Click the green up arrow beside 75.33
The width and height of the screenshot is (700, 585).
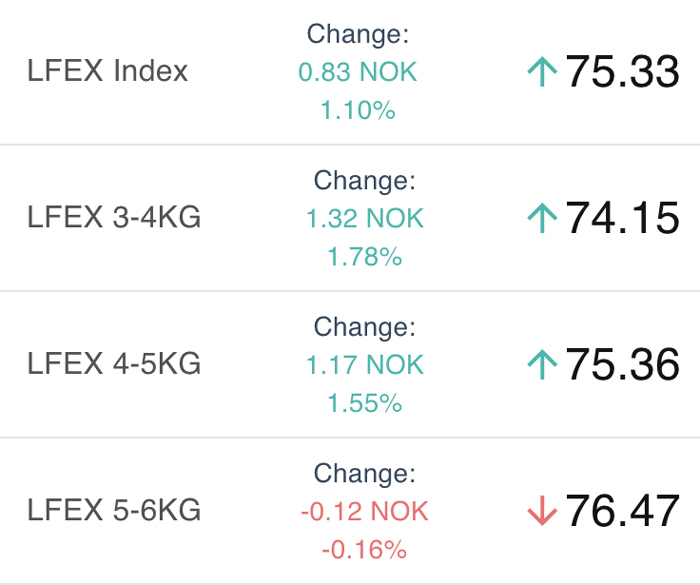pyautogui.click(x=542, y=71)
